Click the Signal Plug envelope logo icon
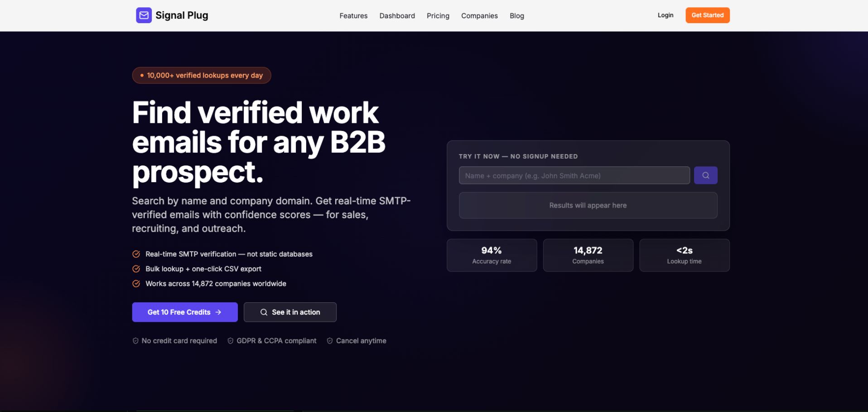 (x=144, y=15)
